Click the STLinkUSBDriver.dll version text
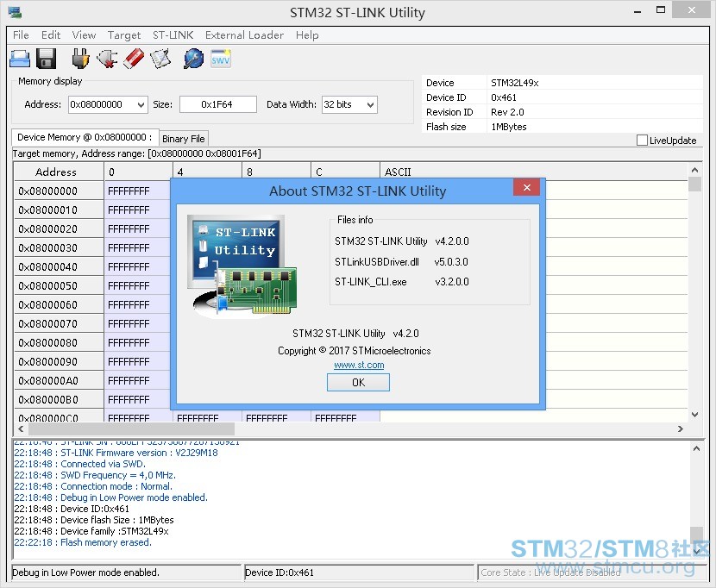Image resolution: width=716 pixels, height=588 pixels. click(451, 262)
